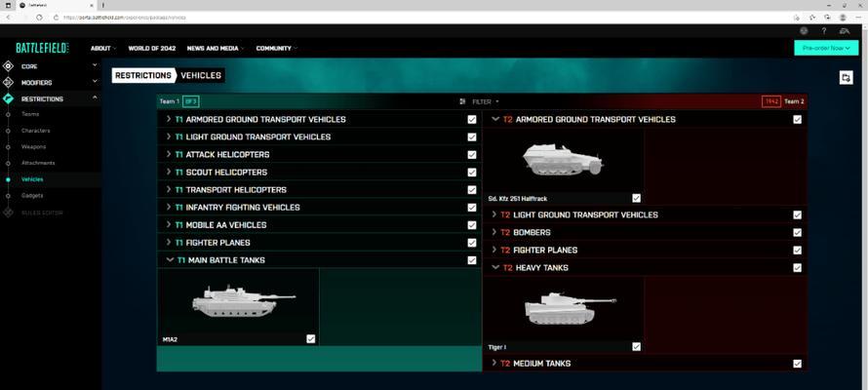Screen dimensions: 868x390
Task: Expand T1 Scout Helicopters list
Action: [169, 172]
